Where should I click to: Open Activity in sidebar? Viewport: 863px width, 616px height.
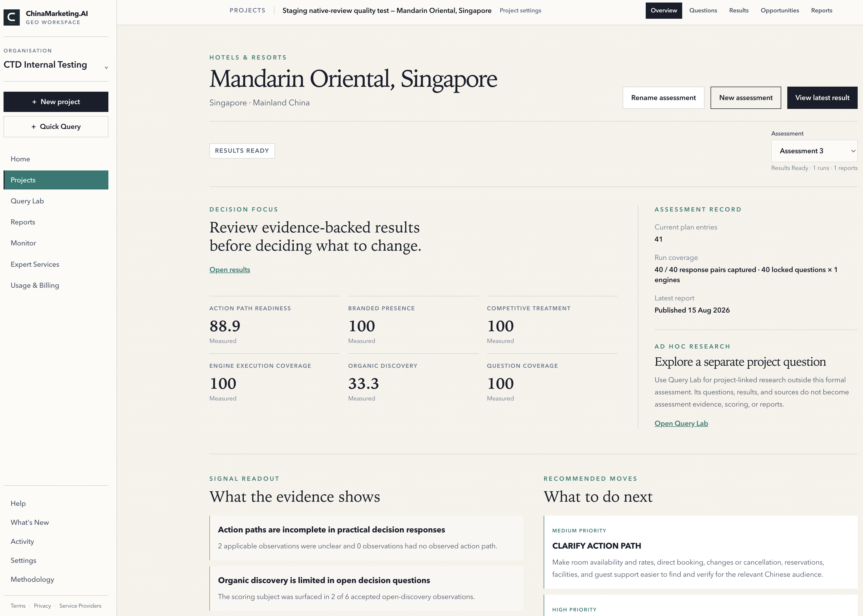(x=56, y=541)
